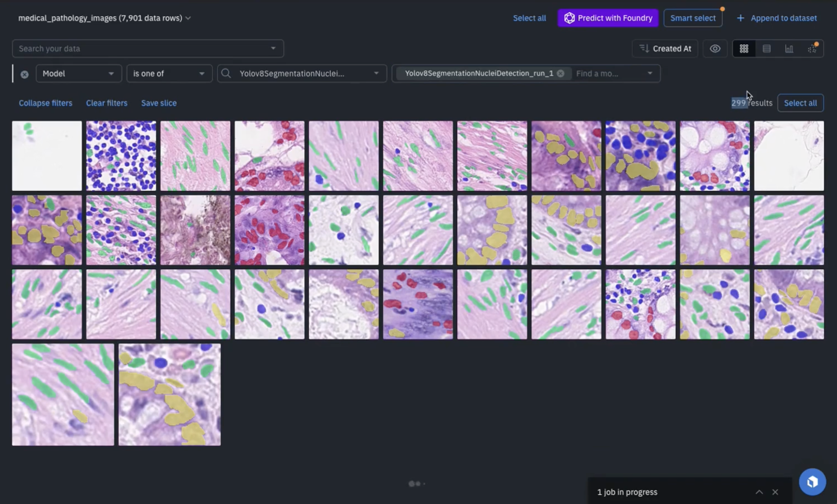Collapse the job in progress panel
Viewport: 837px width, 504px height.
[759, 492]
